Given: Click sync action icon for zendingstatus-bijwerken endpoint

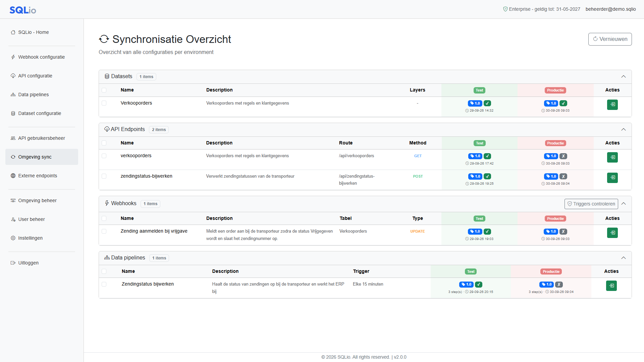Looking at the screenshot, I should 612,178.
